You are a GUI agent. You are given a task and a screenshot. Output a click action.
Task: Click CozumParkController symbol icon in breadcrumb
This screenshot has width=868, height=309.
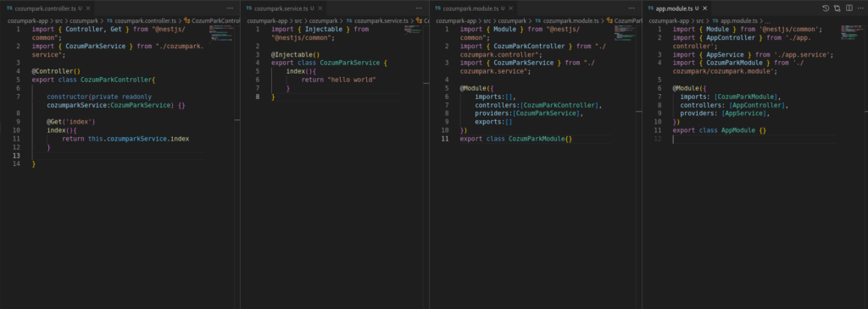[x=186, y=20]
